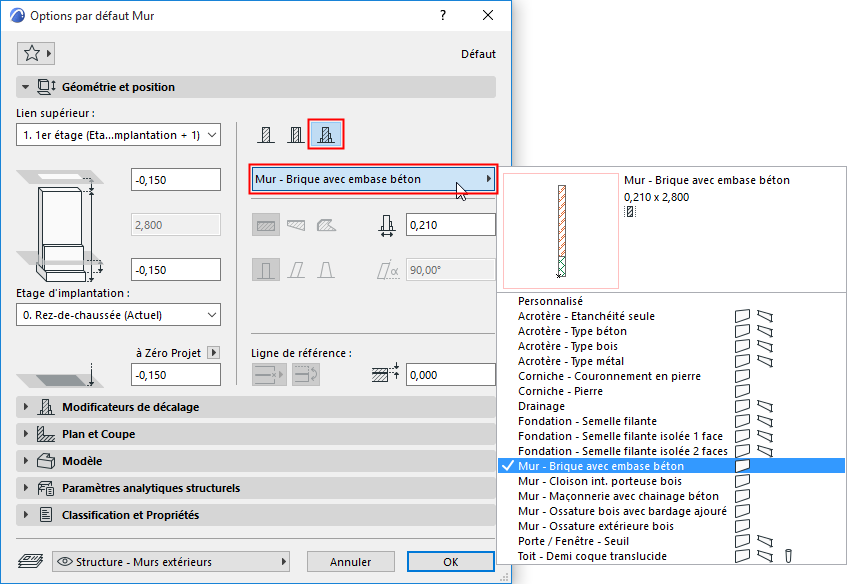Open the Structure - Murs extérieurs layer dropdown
Viewport: 847px width, 584px height.
[x=171, y=562]
